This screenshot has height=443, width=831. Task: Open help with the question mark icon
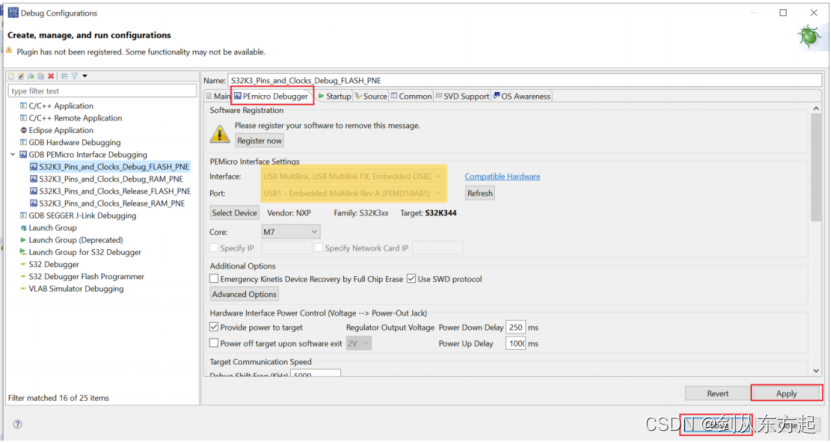click(17, 424)
